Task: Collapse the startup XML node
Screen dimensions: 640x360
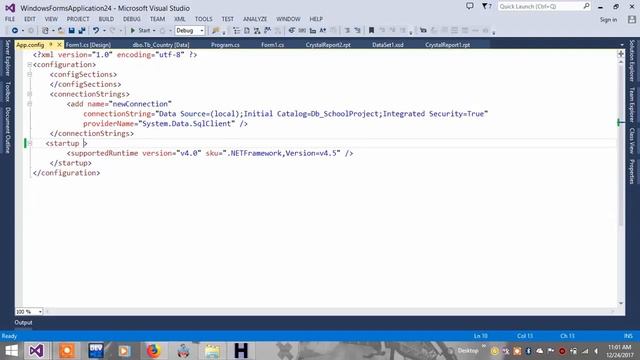Action: 29,143
